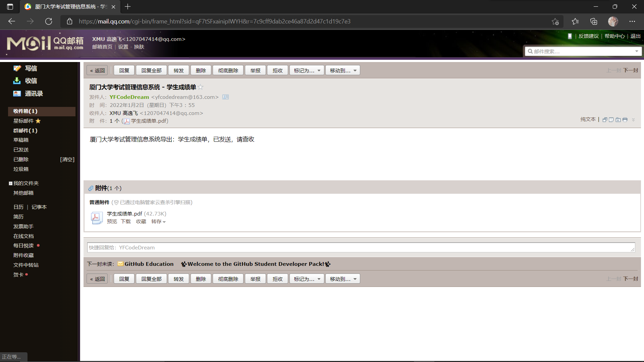The image size is (644, 362).
Task: Click sender contact card icon
Action: 226,97
